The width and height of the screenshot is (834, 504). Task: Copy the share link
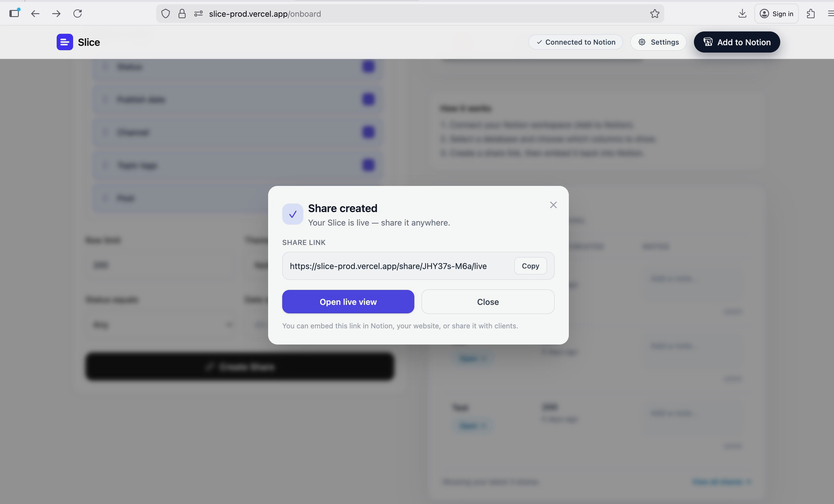point(530,266)
